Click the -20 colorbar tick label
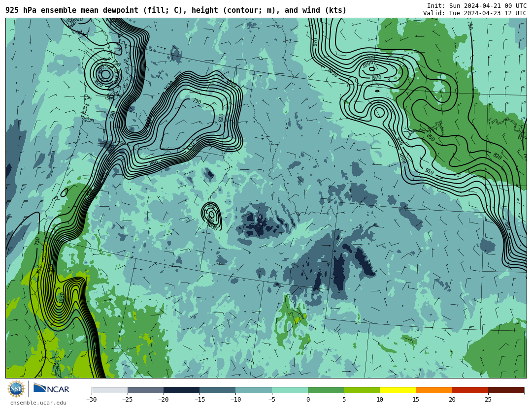Screen dimensions: 532x409 pos(163,400)
